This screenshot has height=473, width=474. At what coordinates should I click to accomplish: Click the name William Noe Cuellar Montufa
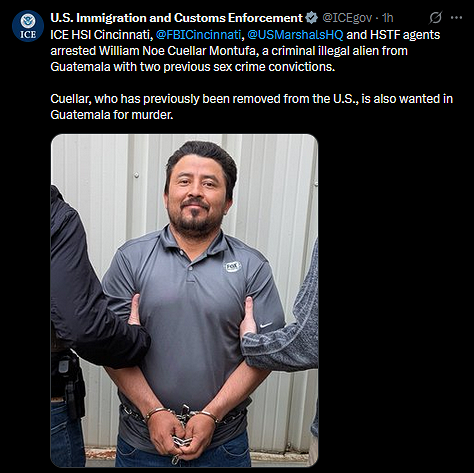(177, 51)
